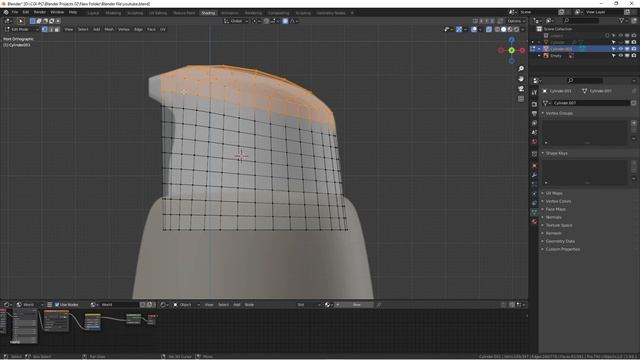Viewport: 640px width, 360px height.
Task: Open the View Layer properties tab
Action: point(534,123)
